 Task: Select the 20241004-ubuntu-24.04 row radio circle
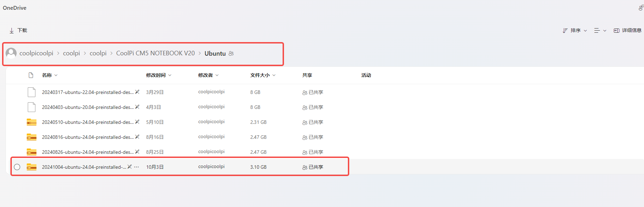tap(17, 167)
